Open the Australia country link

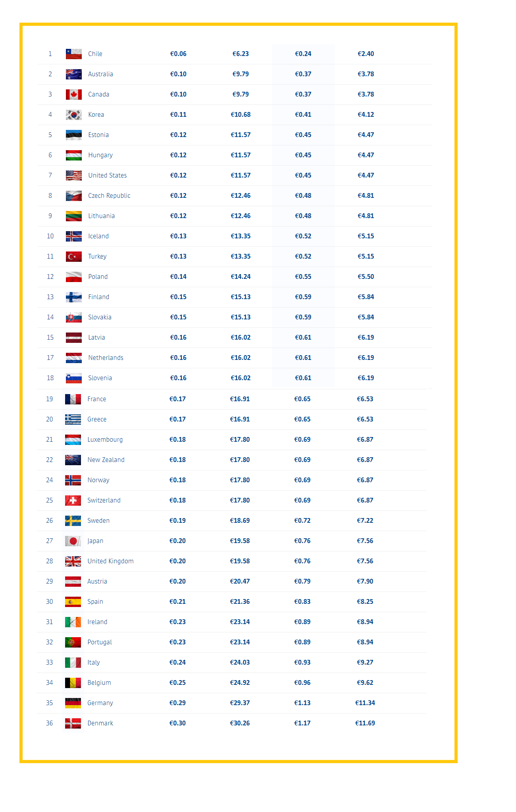[x=100, y=74]
